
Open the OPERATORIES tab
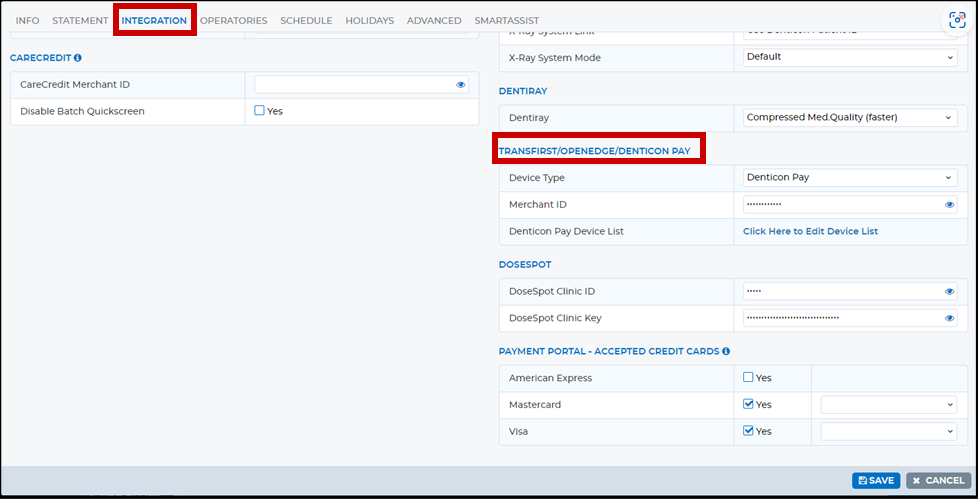pyautogui.click(x=234, y=21)
